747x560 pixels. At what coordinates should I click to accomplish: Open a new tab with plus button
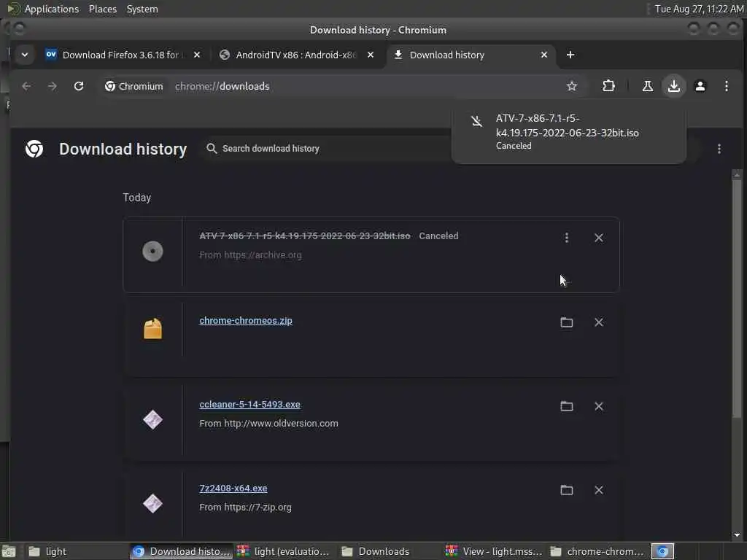click(x=570, y=55)
